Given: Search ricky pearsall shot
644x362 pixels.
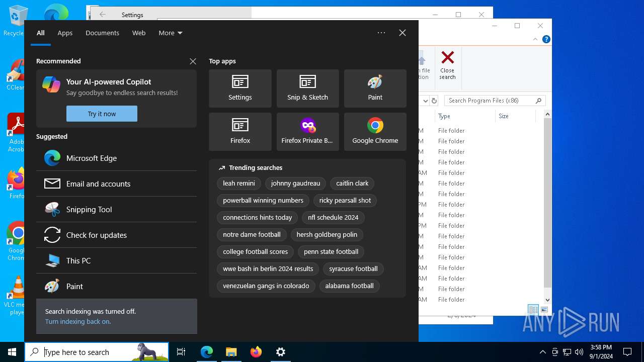Looking at the screenshot, I should (345, 200).
